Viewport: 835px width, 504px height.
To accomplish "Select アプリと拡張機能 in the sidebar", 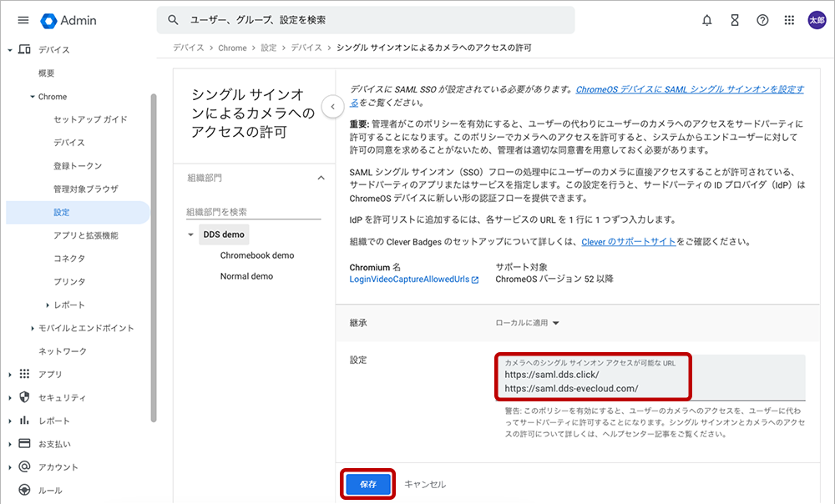I will [x=85, y=235].
